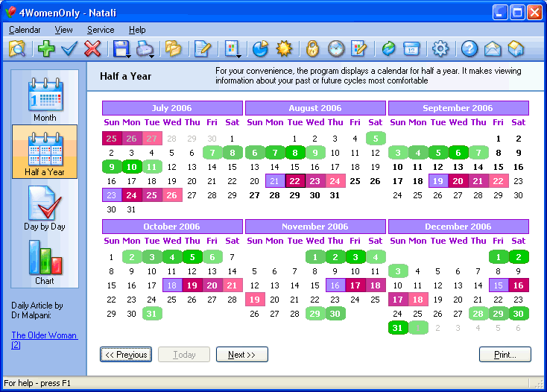Select September 20 dark pink day
This screenshot has height=392, width=547.
click(458, 181)
